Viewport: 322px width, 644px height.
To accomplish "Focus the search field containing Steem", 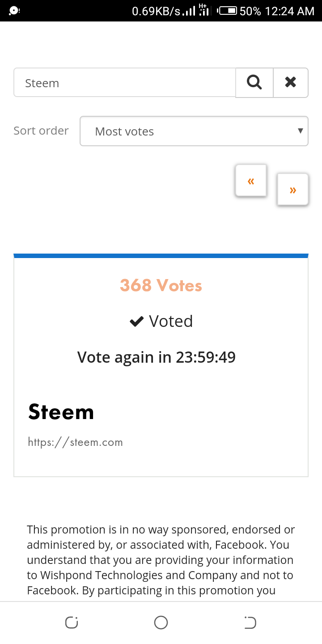I will (x=125, y=83).
